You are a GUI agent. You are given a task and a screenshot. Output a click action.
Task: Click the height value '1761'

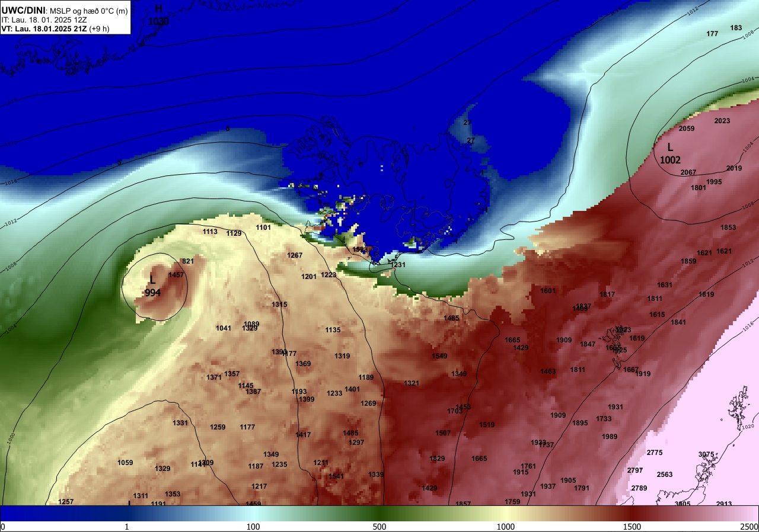(528, 466)
